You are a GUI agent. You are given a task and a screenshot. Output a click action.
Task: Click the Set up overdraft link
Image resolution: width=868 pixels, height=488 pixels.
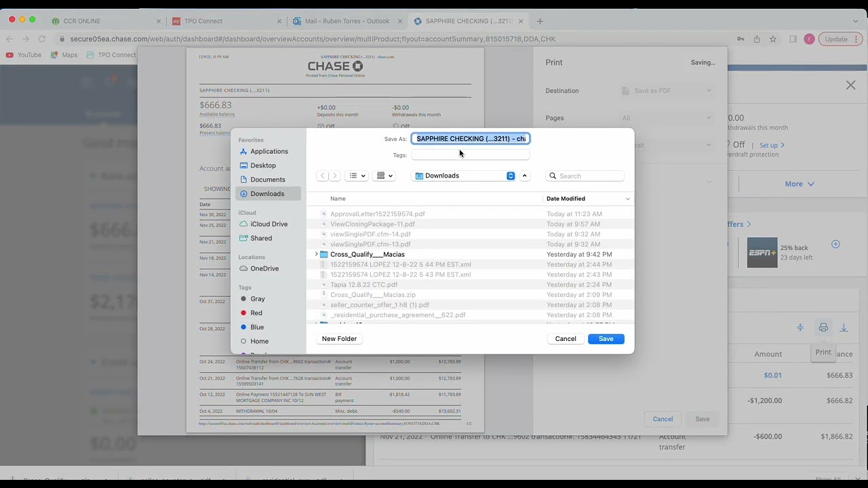[772, 145]
